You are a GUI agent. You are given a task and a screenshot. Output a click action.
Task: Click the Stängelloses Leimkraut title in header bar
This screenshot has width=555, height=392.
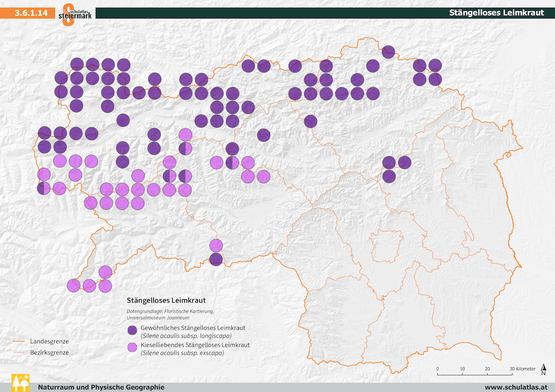(496, 13)
